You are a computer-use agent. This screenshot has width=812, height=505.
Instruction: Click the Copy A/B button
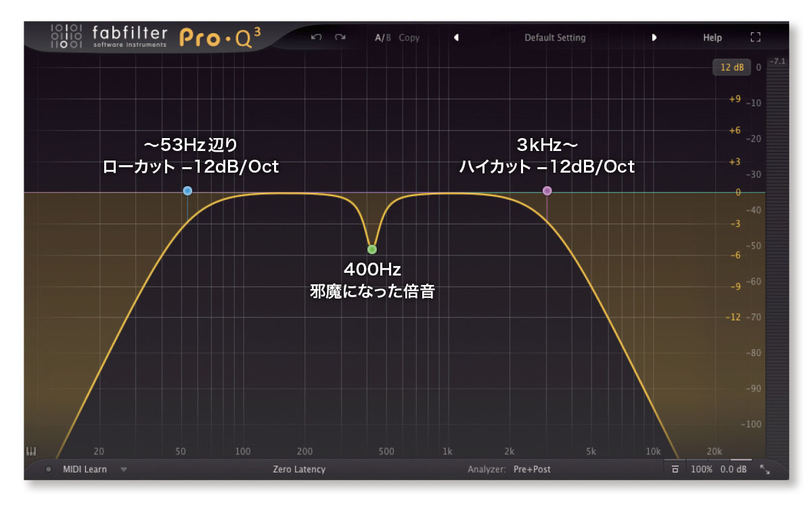[x=409, y=38]
